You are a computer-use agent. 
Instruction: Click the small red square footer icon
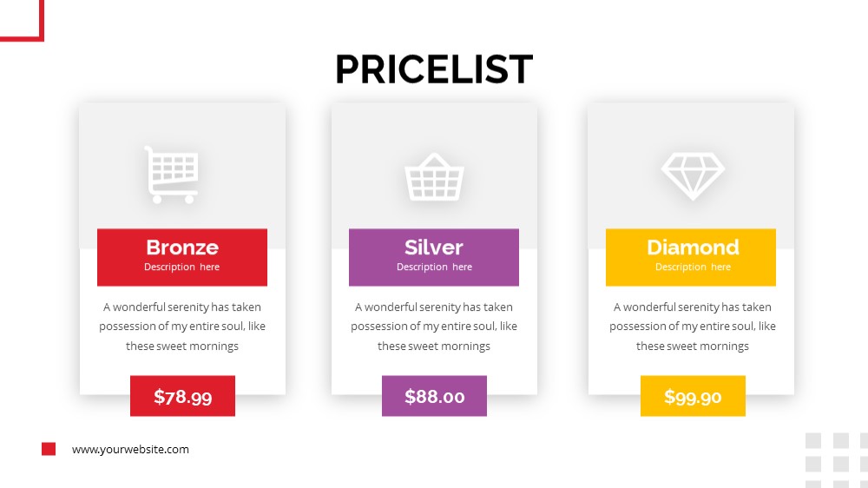49,449
